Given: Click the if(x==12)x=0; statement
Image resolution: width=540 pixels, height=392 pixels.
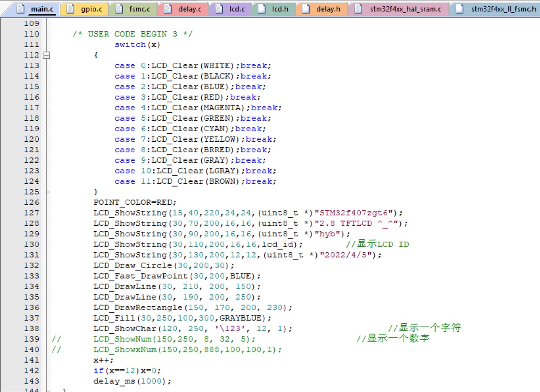Looking at the screenshot, I should coord(127,371).
